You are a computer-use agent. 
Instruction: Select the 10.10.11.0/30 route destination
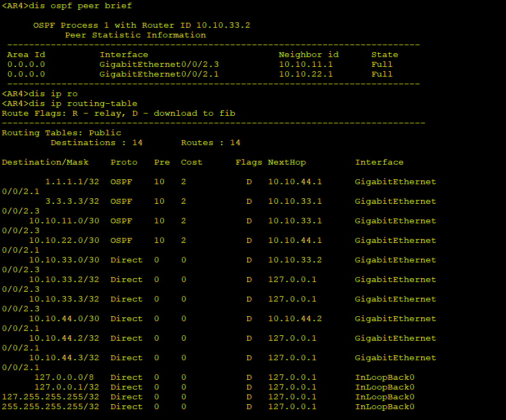(64, 221)
